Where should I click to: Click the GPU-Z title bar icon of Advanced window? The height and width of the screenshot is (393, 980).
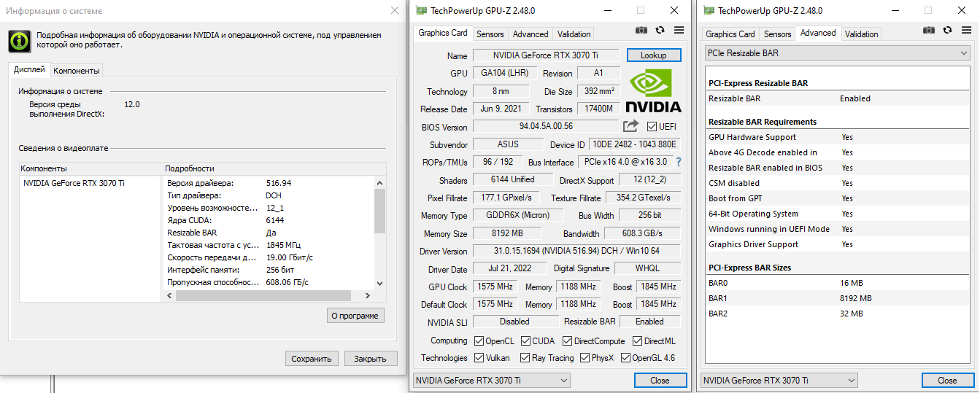click(x=708, y=10)
